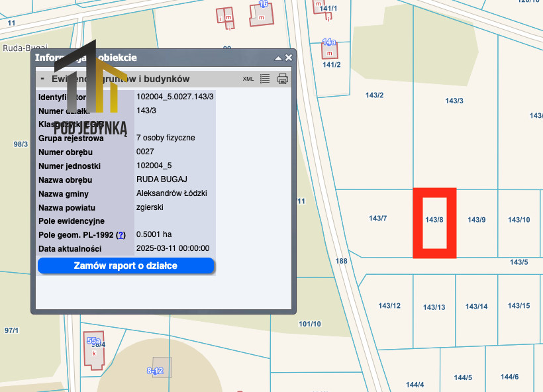Click the Numer jednostki value 102004_5
543x392 pixels.
tap(154, 166)
